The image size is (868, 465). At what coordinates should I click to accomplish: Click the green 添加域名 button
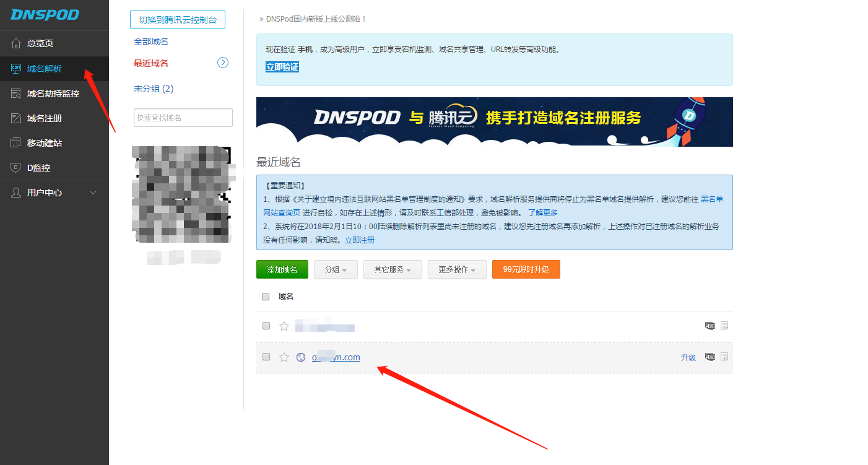(282, 269)
